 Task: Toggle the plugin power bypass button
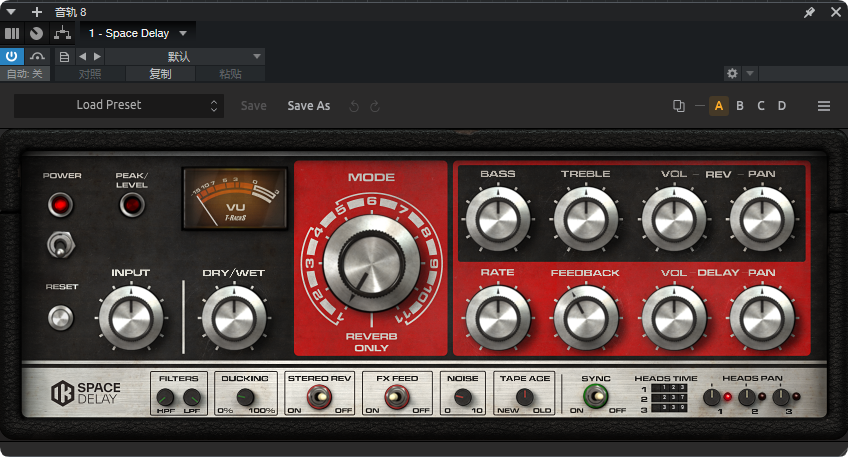(x=11, y=56)
